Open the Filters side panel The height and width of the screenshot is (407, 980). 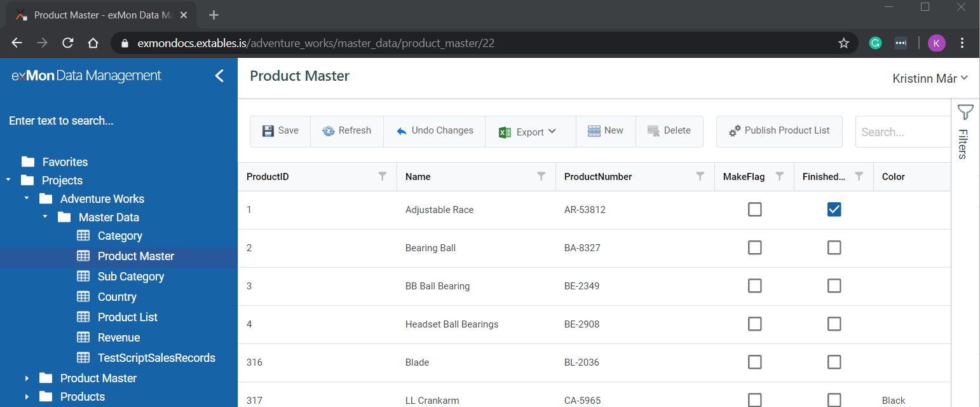pyautogui.click(x=965, y=132)
